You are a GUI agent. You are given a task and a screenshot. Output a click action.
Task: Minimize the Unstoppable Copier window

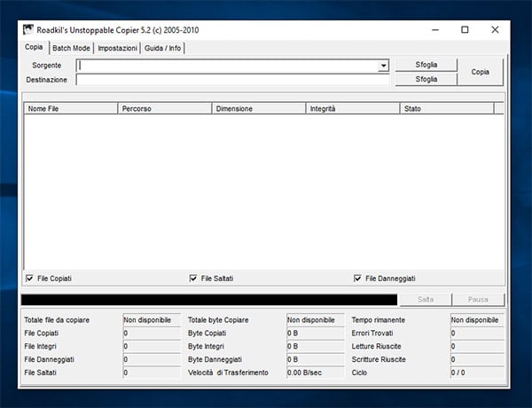(435, 30)
